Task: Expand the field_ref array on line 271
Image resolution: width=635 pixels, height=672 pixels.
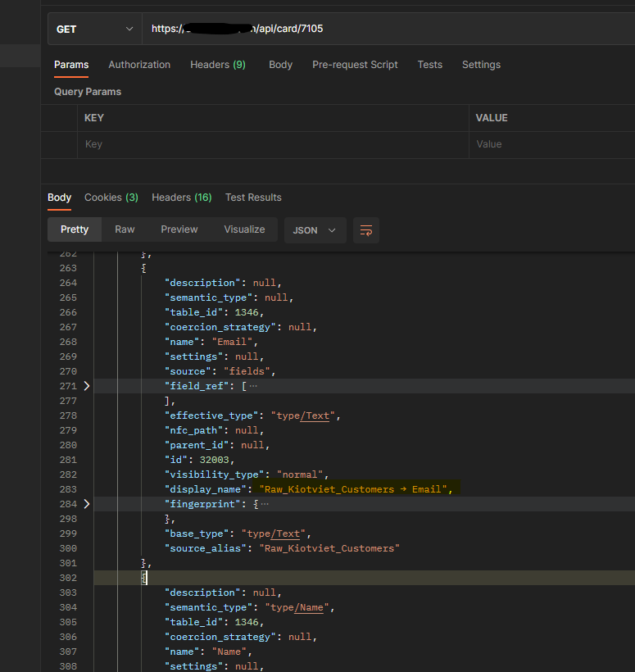Action: point(87,385)
